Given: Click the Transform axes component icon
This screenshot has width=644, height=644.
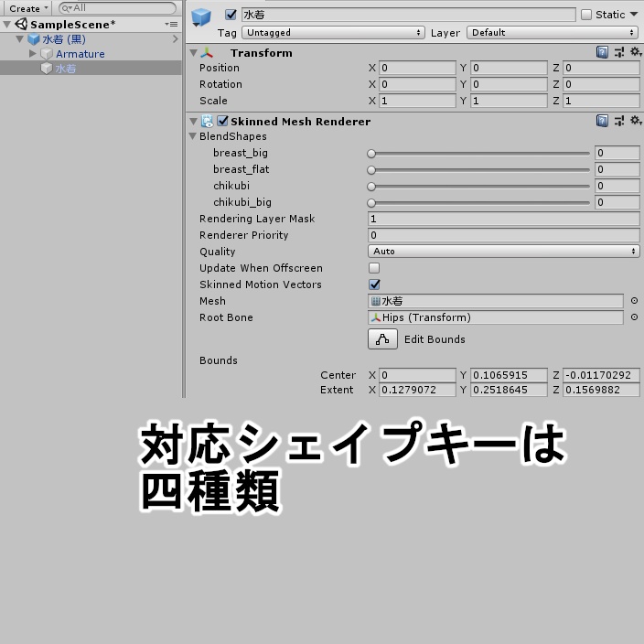Looking at the screenshot, I should (207, 52).
